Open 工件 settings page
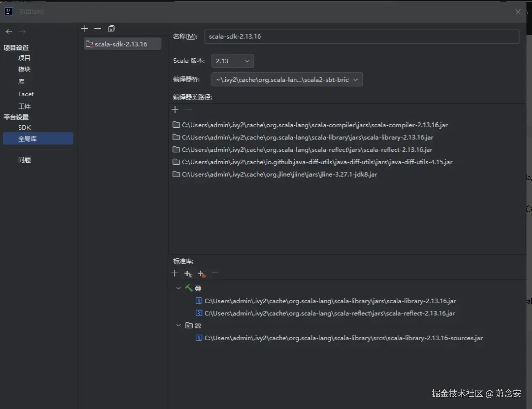This screenshot has height=409, width=532. [24, 106]
